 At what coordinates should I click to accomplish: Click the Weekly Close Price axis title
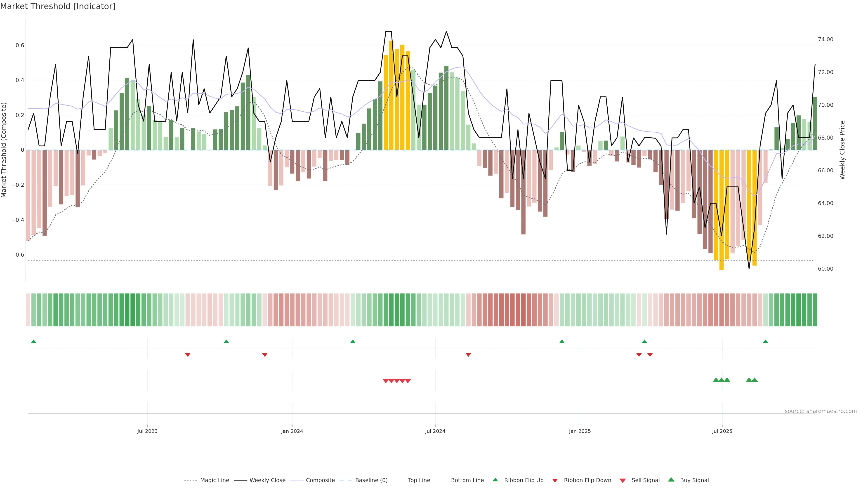click(x=842, y=150)
